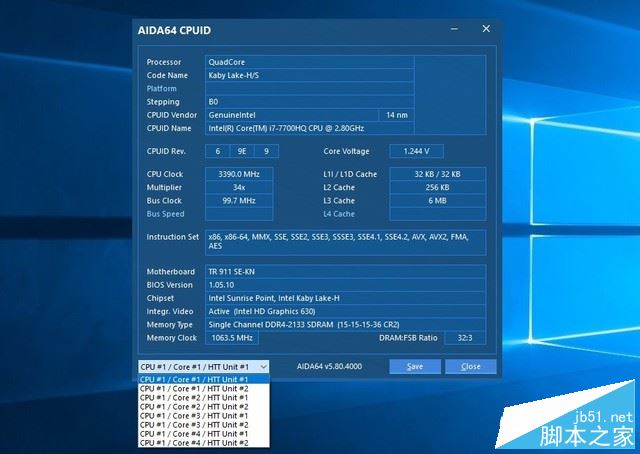
Task: Click the 99.7 MHz bus clock value
Action: pos(239,200)
